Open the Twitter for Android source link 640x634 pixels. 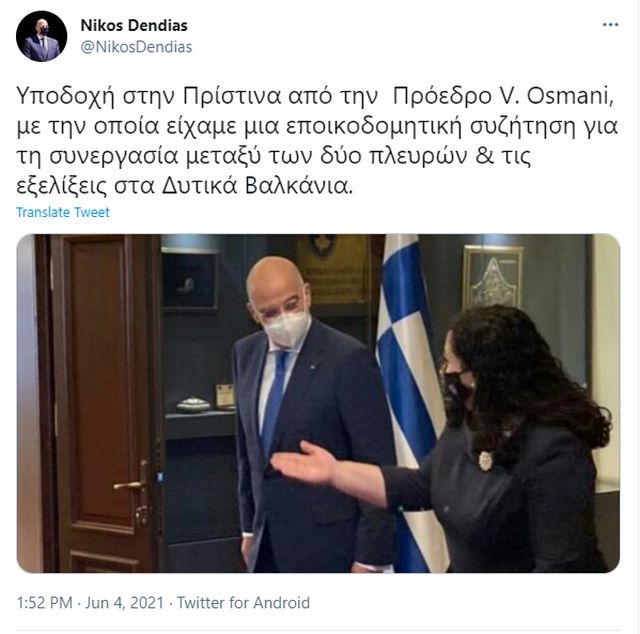[x=243, y=603]
